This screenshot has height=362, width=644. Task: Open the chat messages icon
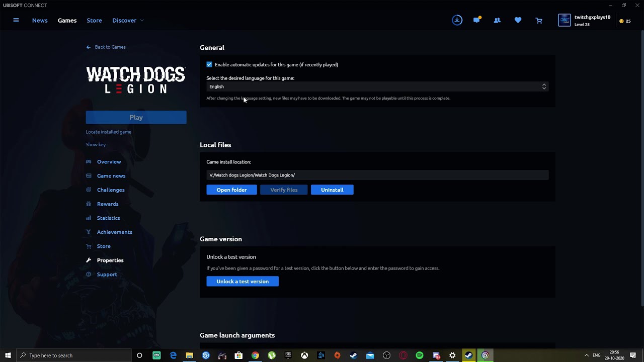coord(477,20)
